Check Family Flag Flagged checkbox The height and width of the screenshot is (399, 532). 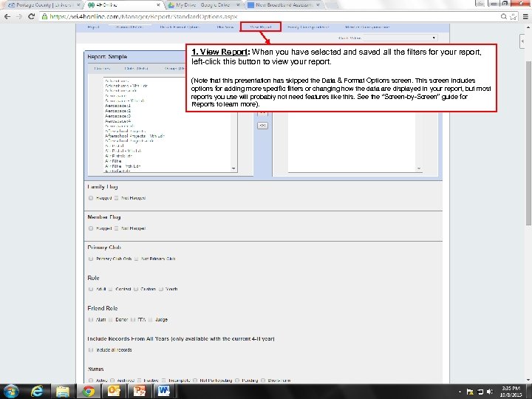(91, 198)
